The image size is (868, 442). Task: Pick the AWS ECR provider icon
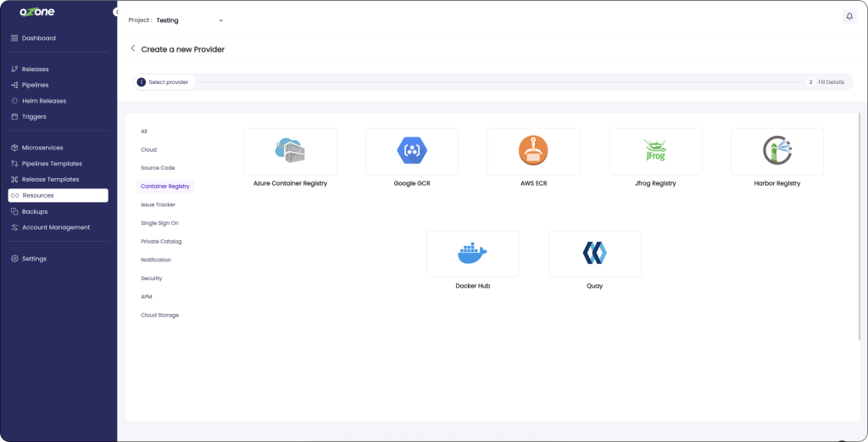point(533,151)
